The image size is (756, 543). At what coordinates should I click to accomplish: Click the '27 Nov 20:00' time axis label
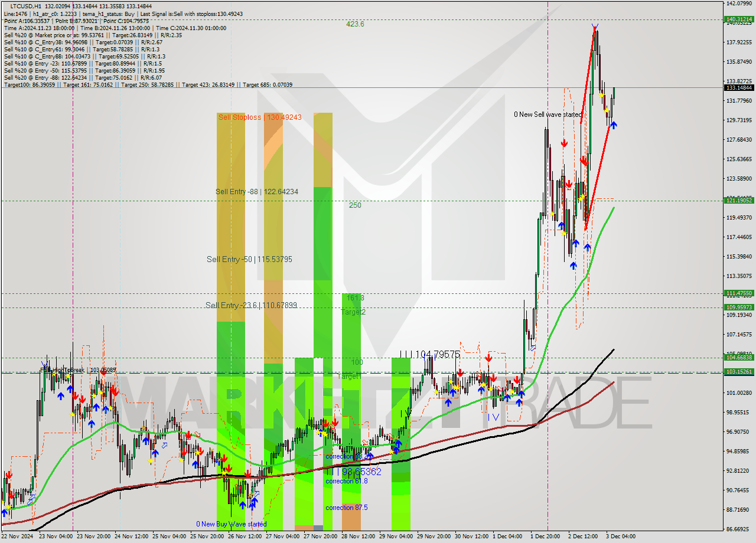click(x=320, y=537)
